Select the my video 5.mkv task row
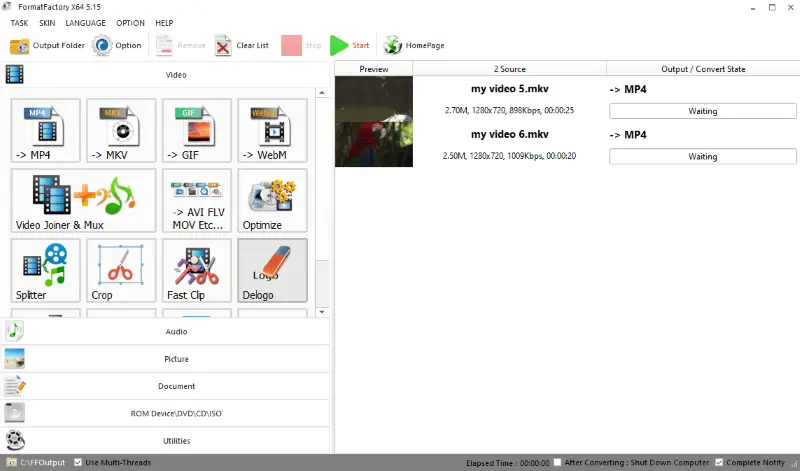Image resolution: width=800 pixels, height=471 pixels. pyautogui.click(x=567, y=99)
